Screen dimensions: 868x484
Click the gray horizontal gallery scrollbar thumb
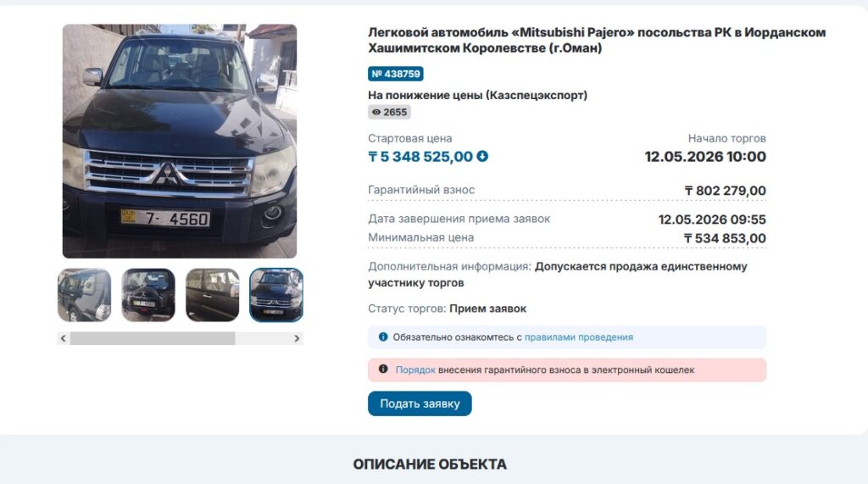pos(153,338)
